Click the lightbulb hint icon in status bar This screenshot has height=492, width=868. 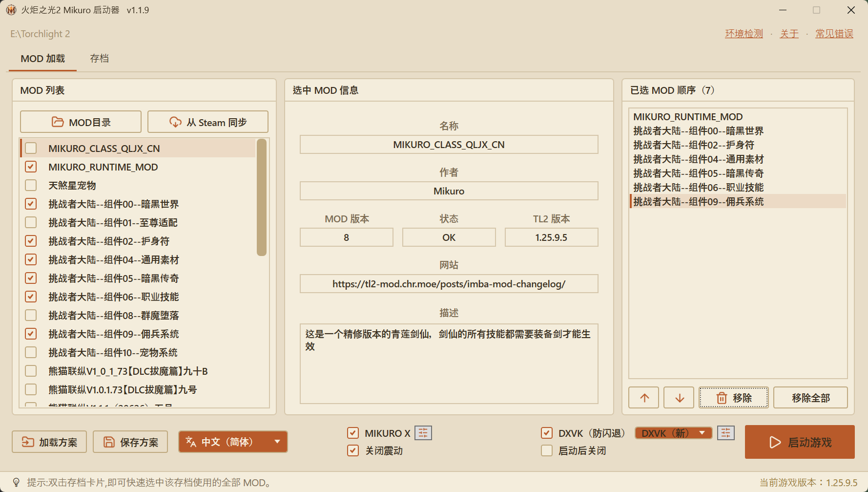(16, 483)
